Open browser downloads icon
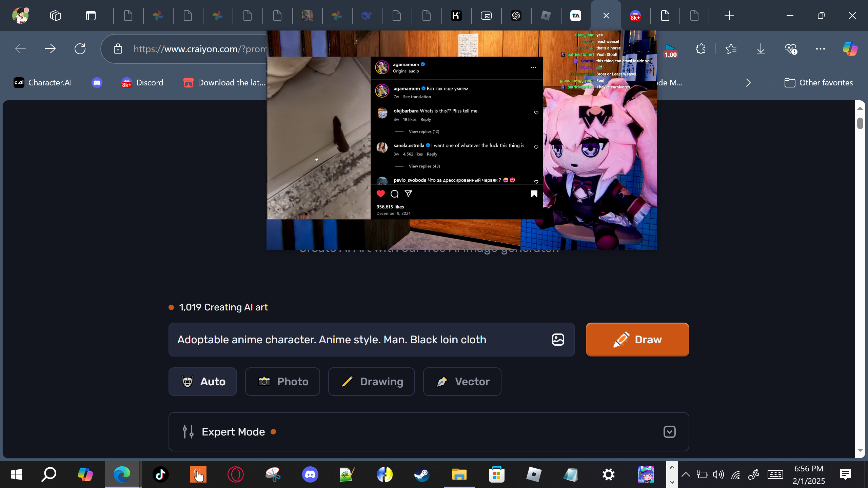 pyautogui.click(x=761, y=49)
